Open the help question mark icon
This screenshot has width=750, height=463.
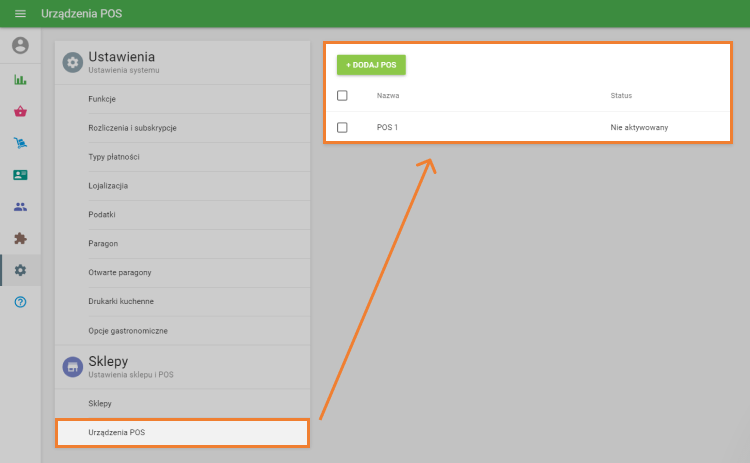tap(20, 302)
